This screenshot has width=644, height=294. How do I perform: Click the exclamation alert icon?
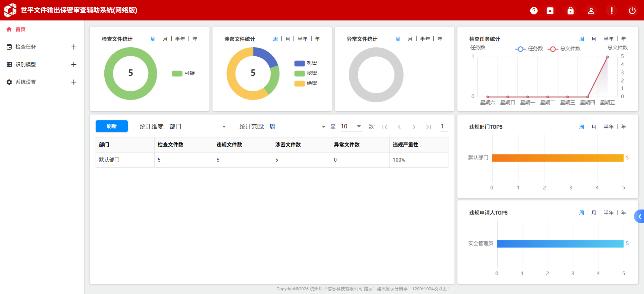(x=611, y=11)
